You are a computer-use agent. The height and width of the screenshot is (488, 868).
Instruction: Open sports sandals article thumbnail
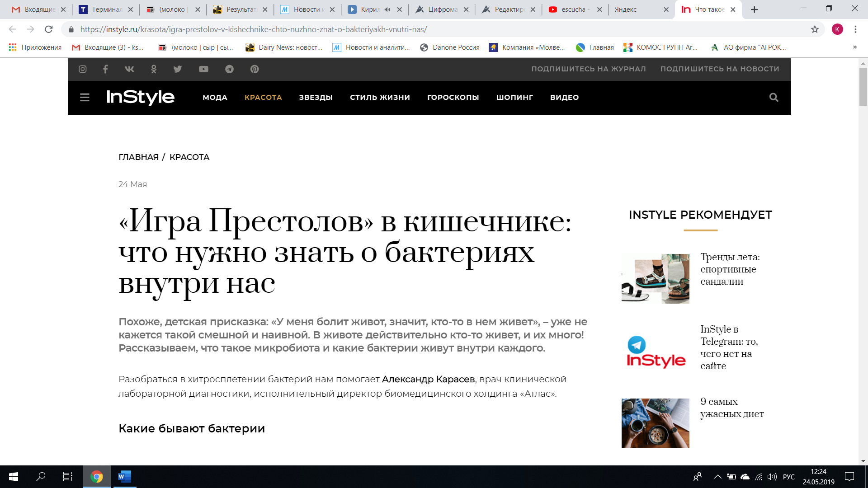[x=655, y=278]
